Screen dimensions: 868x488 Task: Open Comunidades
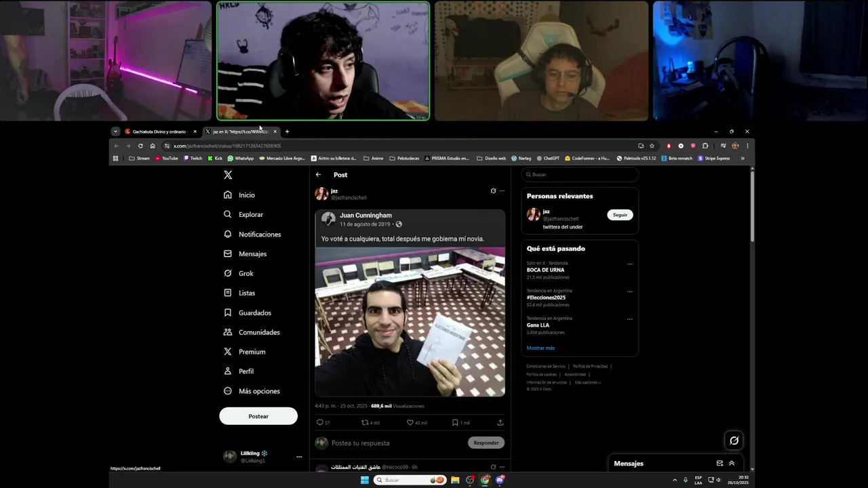(251, 333)
